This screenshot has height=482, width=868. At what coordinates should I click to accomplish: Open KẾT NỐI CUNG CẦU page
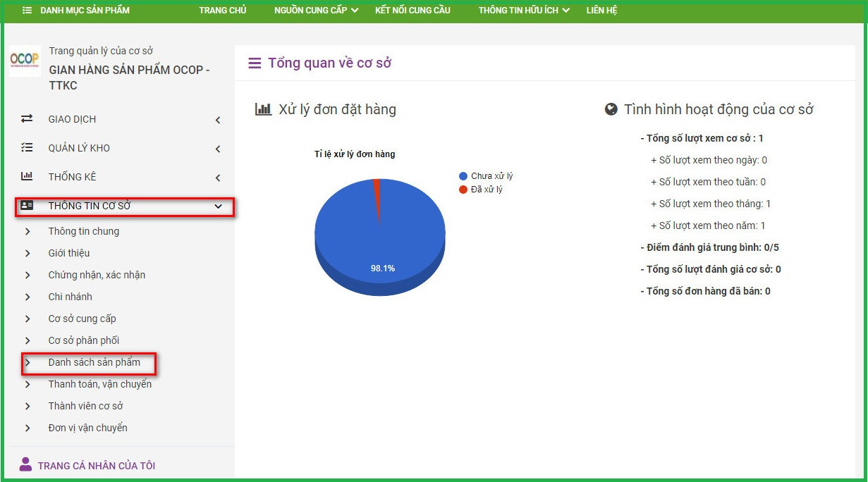[412, 11]
